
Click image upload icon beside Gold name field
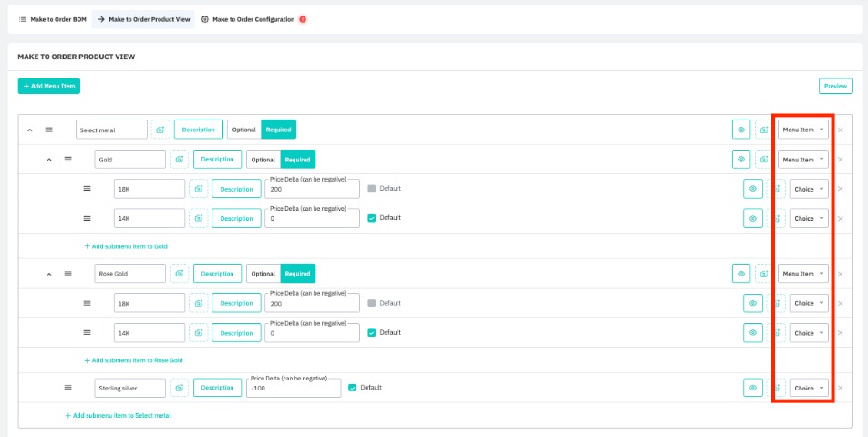(180, 160)
